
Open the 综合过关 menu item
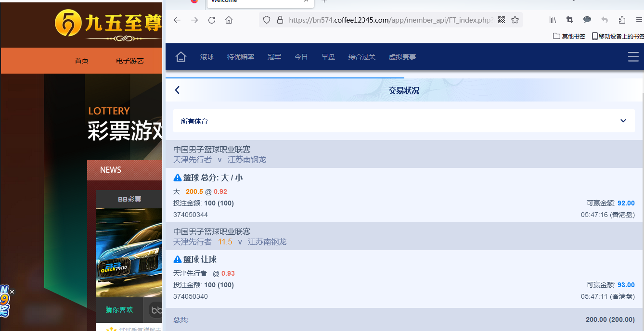362,57
